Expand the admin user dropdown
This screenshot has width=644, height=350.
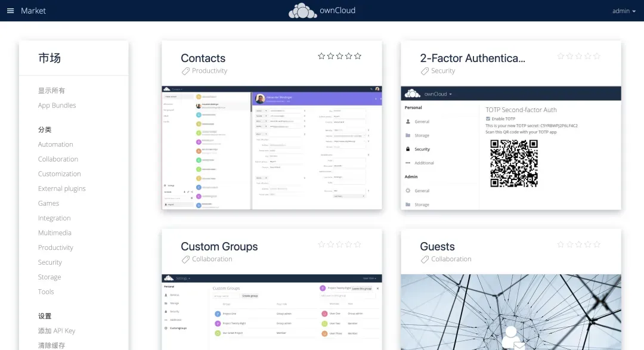pos(624,11)
